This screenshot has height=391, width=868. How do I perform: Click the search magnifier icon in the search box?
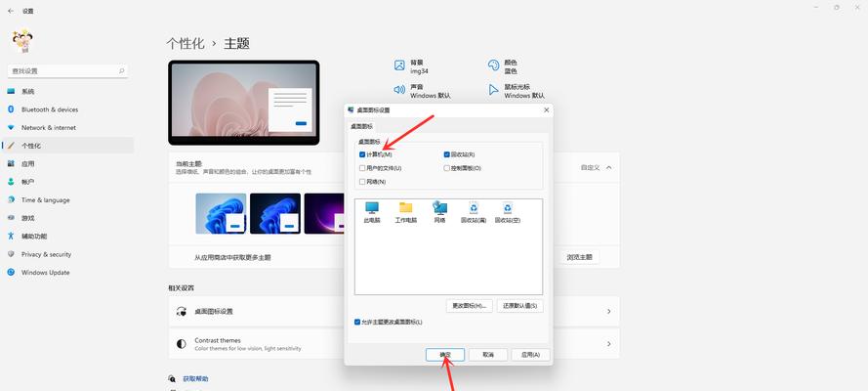(x=122, y=71)
